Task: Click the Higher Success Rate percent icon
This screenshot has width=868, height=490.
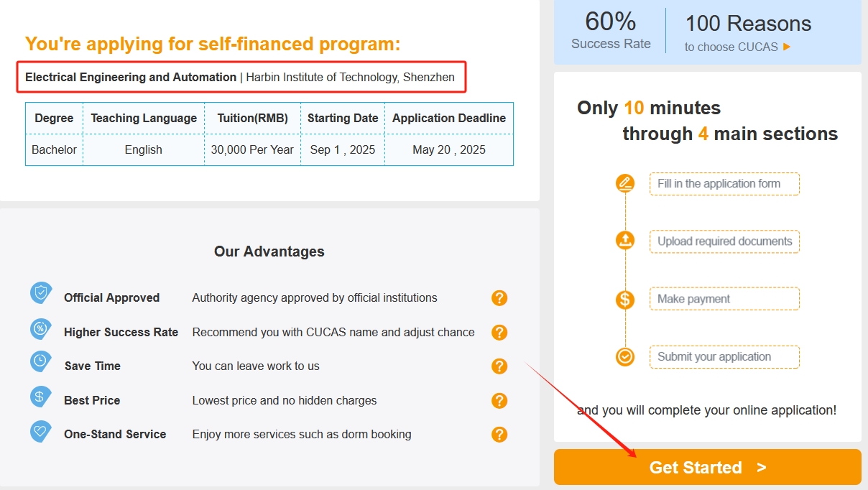Action: point(41,328)
